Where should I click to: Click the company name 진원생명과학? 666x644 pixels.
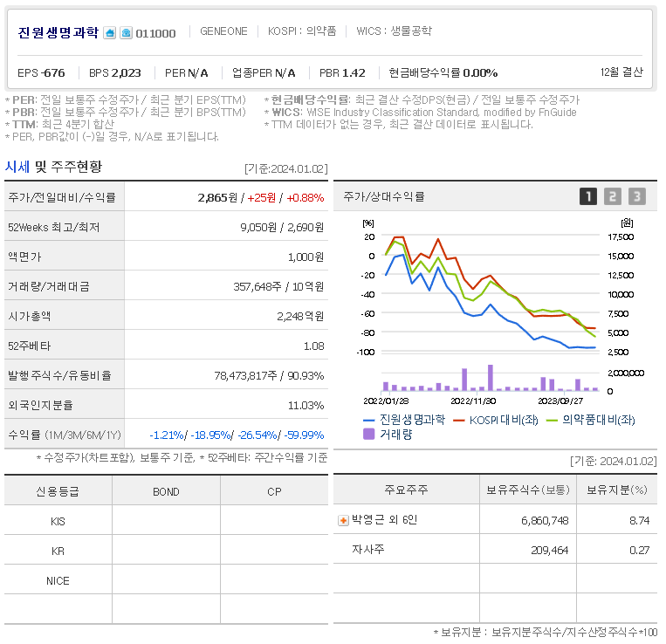tap(58, 32)
